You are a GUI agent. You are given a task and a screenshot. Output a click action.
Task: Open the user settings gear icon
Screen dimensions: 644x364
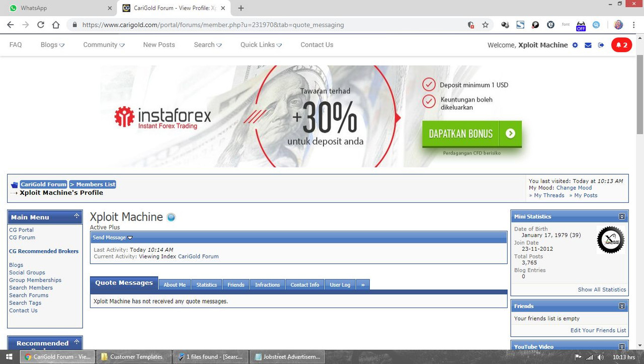[x=575, y=45]
